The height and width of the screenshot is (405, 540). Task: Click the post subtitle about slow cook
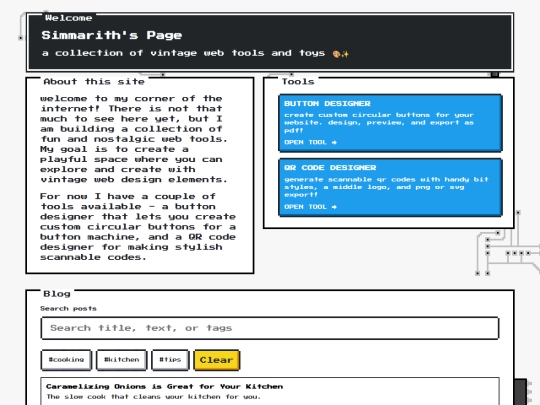(x=154, y=397)
